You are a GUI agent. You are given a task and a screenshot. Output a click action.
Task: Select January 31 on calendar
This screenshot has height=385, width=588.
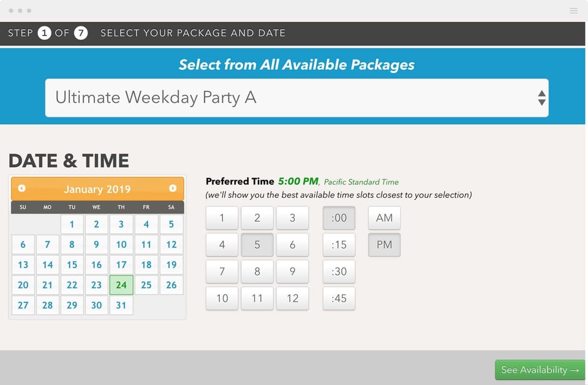[121, 305]
